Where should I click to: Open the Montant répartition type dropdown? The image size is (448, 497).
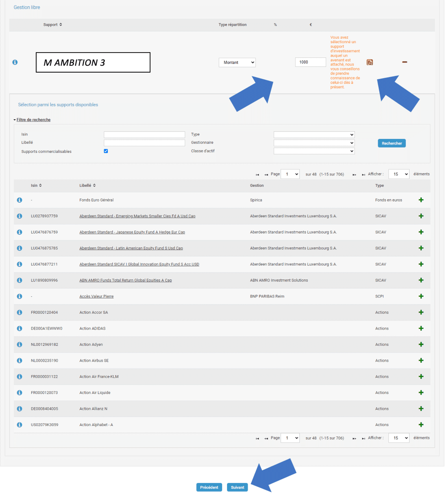[x=237, y=63]
